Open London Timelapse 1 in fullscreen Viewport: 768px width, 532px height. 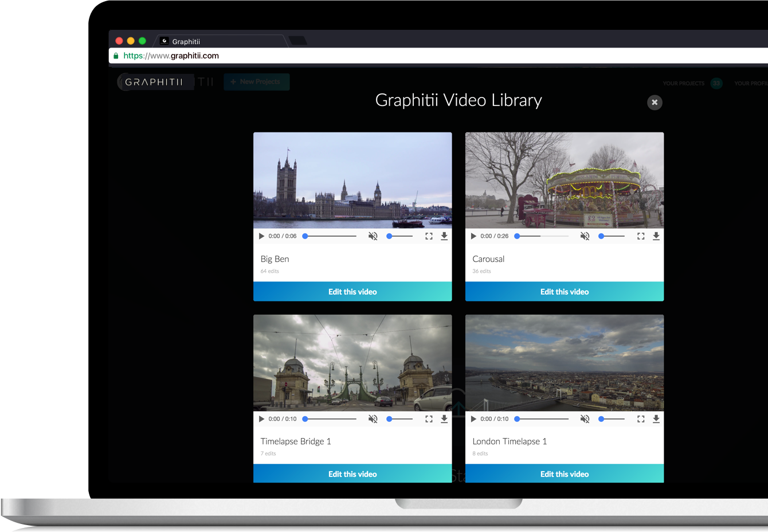(641, 419)
